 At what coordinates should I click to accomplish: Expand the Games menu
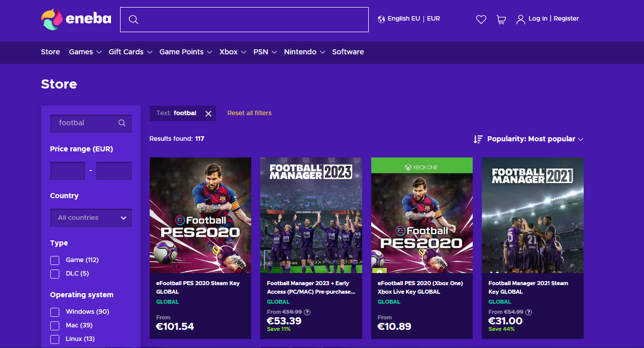pos(85,52)
